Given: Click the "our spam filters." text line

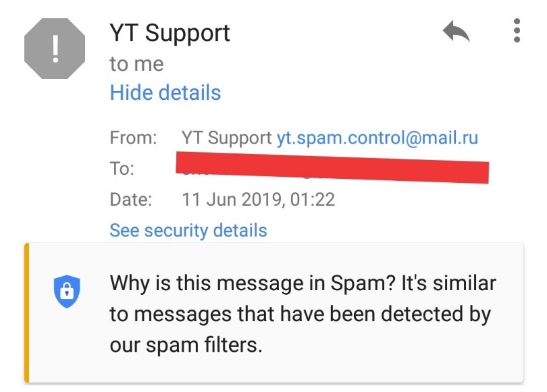Looking at the screenshot, I should (186, 346).
